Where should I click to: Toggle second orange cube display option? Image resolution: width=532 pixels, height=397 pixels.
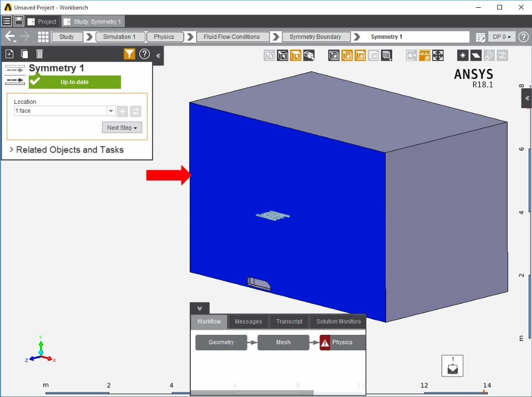point(361,56)
